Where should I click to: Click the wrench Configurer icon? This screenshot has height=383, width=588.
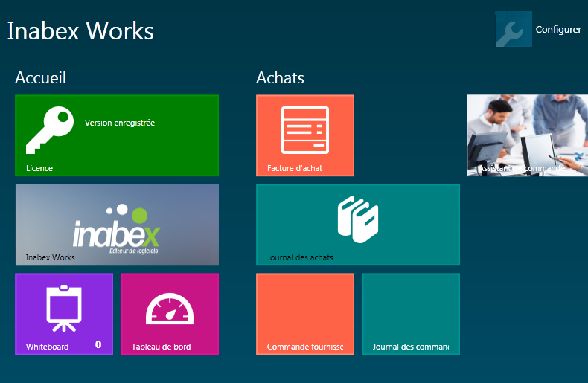513,30
